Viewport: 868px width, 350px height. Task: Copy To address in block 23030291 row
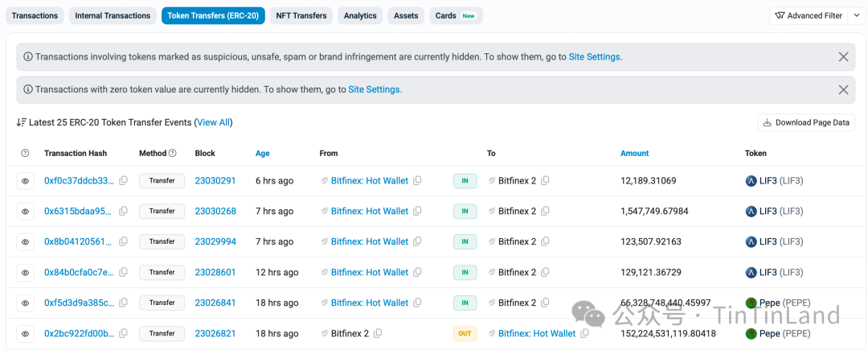tap(545, 180)
